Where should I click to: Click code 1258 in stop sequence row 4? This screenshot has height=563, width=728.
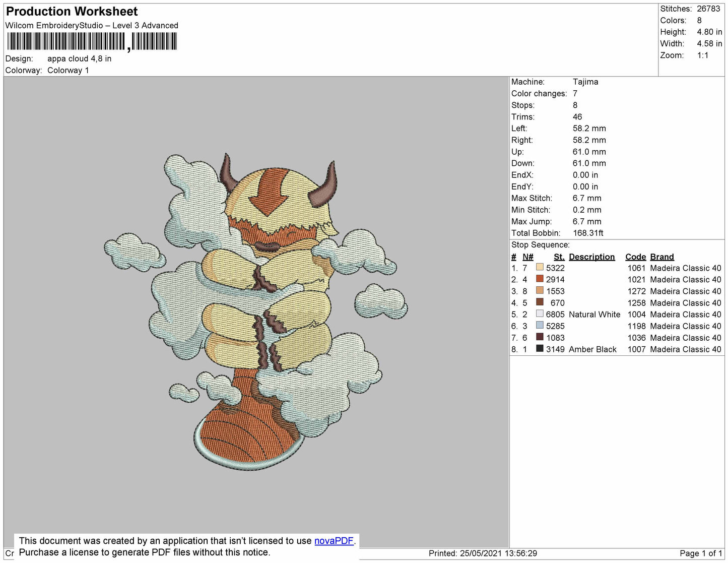pyautogui.click(x=636, y=302)
